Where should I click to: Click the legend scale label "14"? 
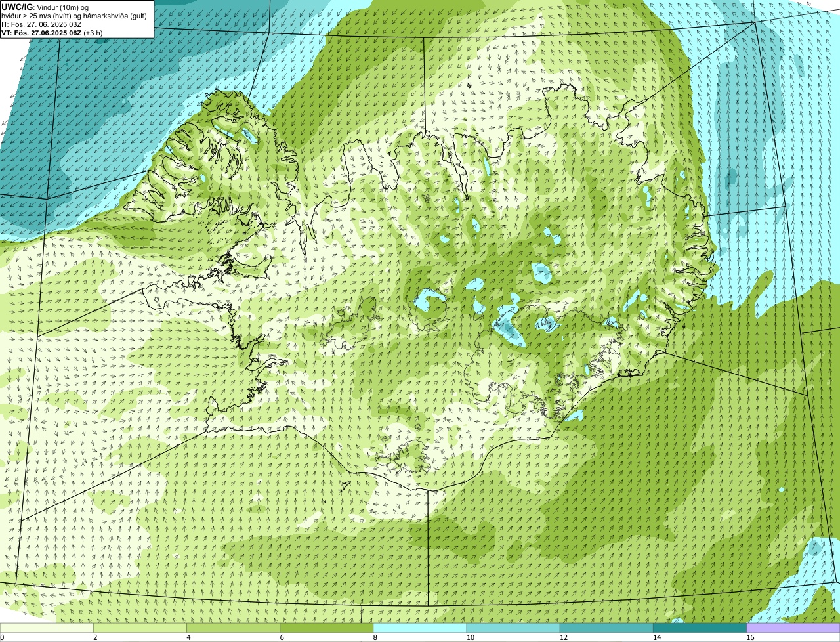pyautogui.click(x=656, y=637)
